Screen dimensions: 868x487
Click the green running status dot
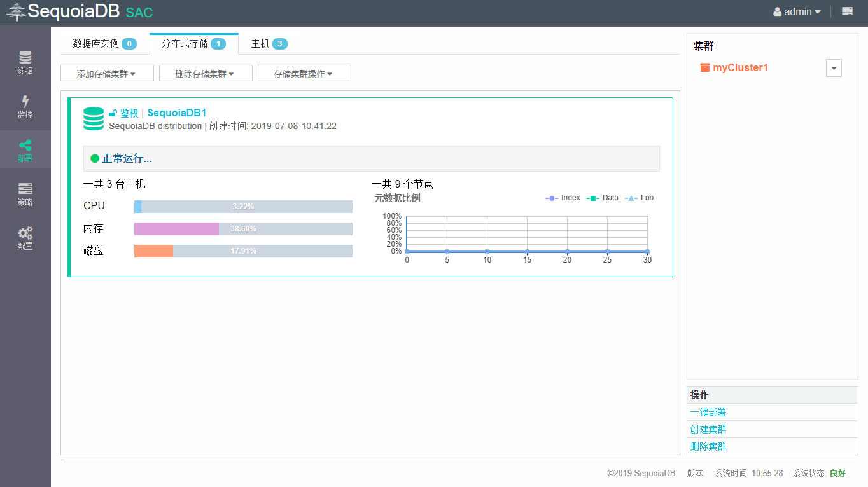(95, 158)
